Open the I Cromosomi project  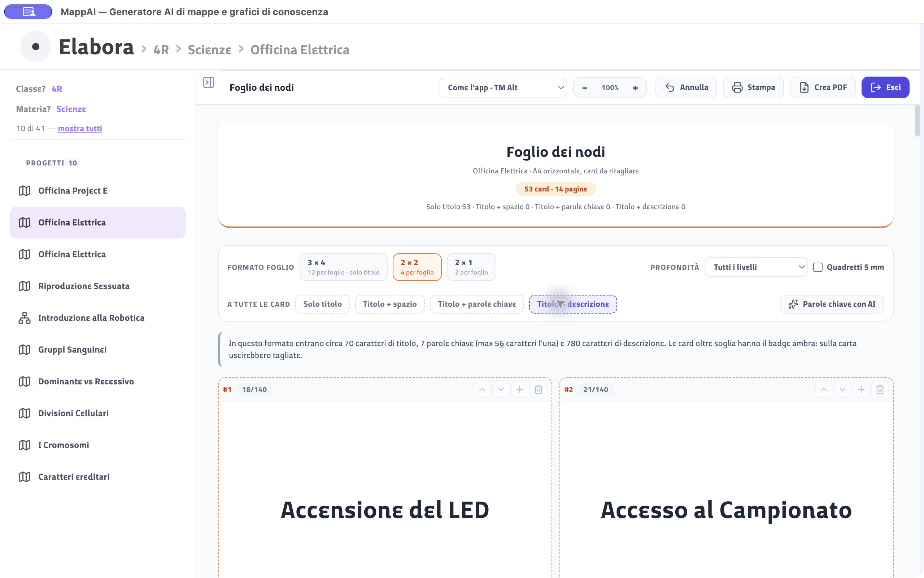98,445
